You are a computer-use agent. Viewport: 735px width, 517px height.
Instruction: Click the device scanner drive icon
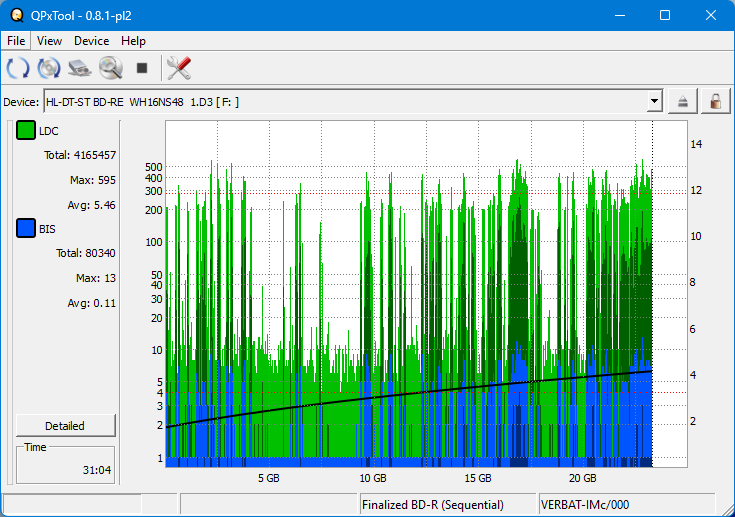[x=80, y=68]
